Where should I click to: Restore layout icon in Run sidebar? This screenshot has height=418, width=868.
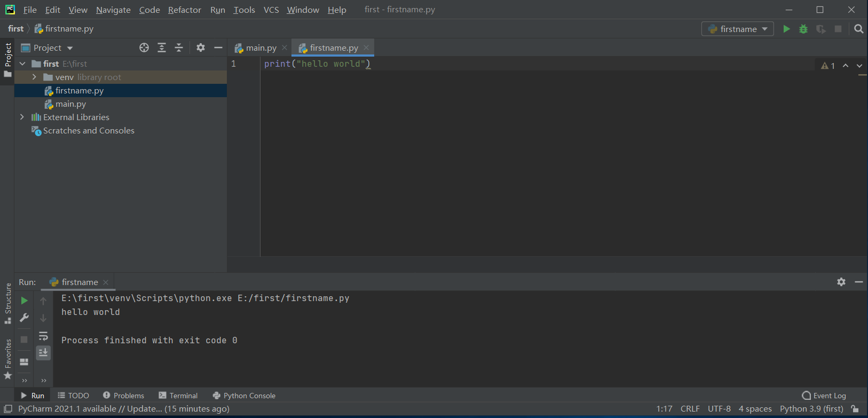[x=24, y=361]
